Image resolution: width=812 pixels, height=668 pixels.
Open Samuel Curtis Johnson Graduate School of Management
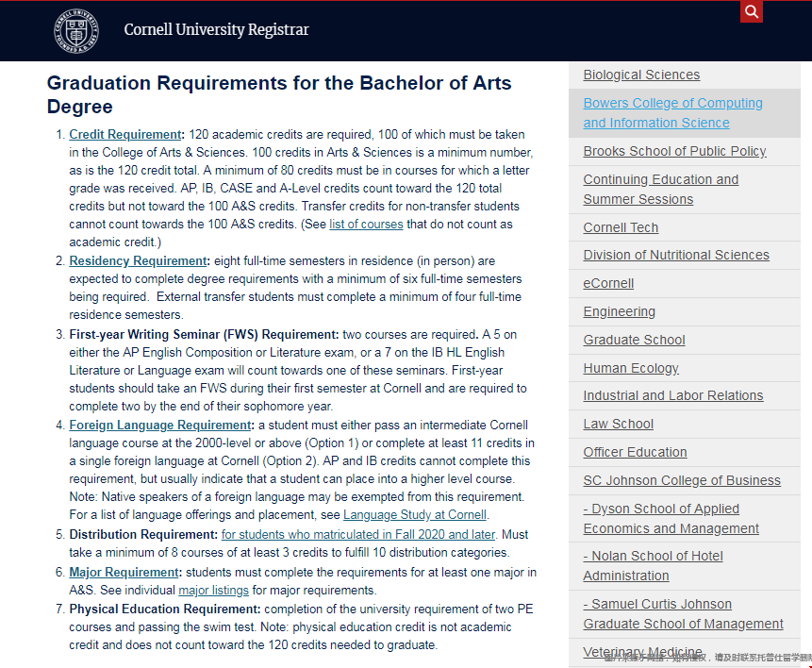coord(683,614)
